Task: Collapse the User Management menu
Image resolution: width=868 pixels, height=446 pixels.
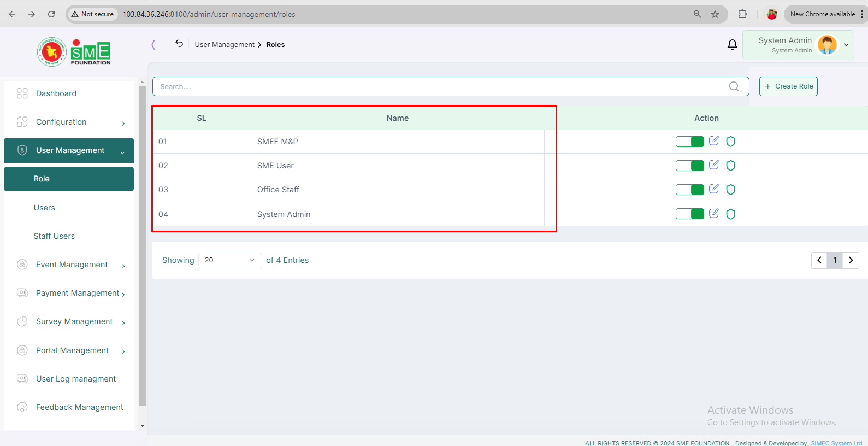Action: [69, 150]
